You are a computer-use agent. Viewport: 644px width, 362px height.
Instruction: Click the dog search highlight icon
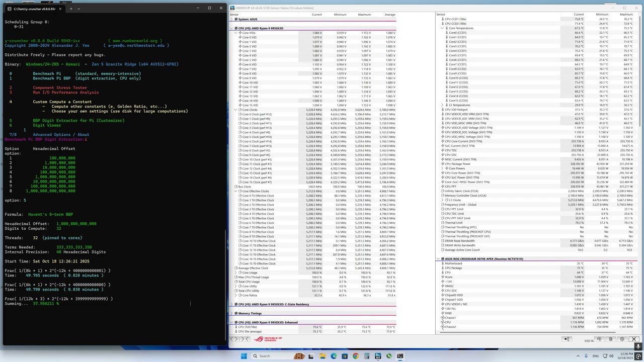[299, 356]
